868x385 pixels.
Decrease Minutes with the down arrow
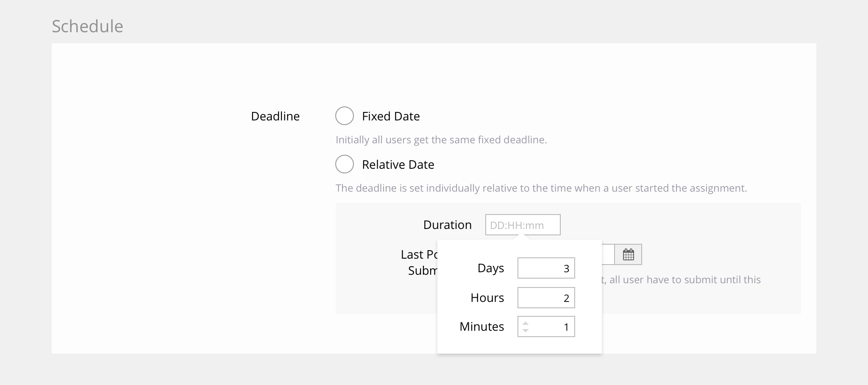[526, 330]
